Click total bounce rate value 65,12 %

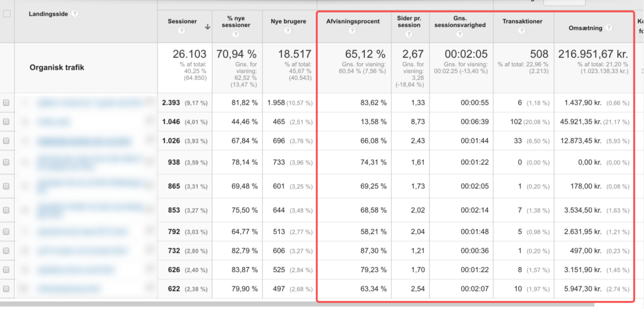coord(365,54)
